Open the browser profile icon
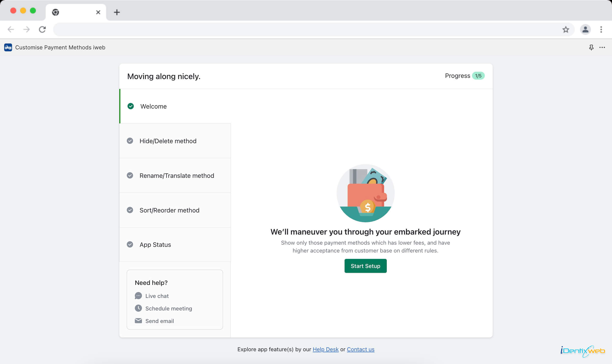The width and height of the screenshot is (612, 364). [585, 29]
